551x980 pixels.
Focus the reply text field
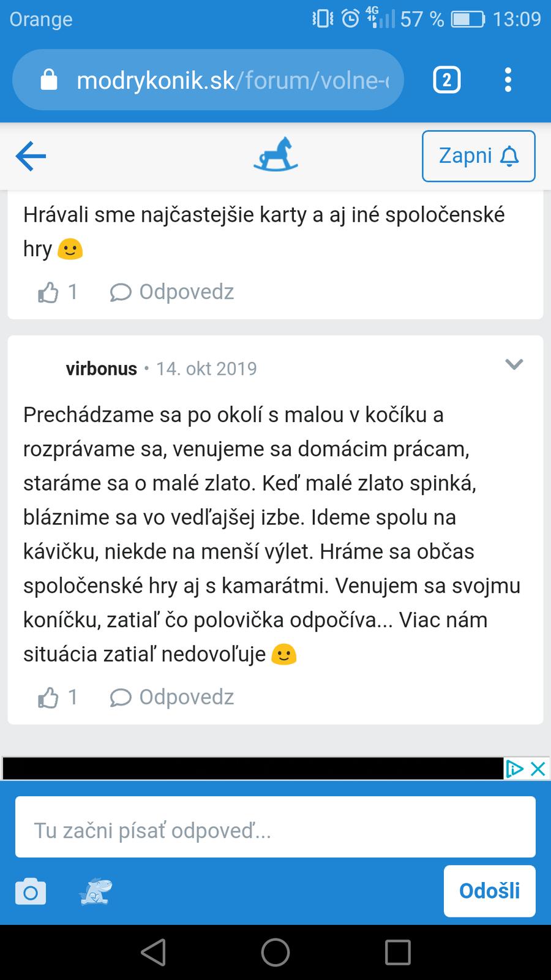(275, 831)
